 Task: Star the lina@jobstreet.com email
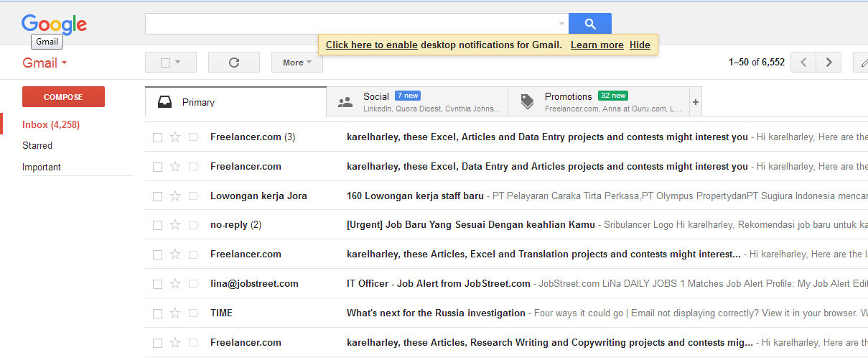click(175, 284)
